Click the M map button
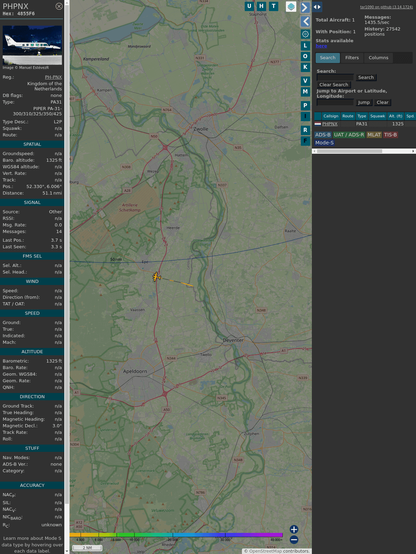The image size is (416, 554). (305, 92)
